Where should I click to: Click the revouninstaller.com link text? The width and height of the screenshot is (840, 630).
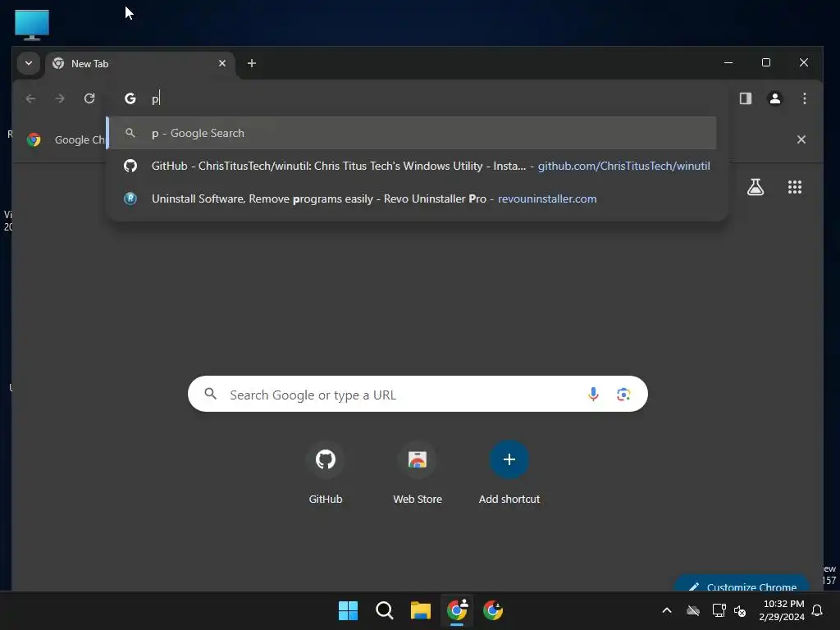(547, 199)
